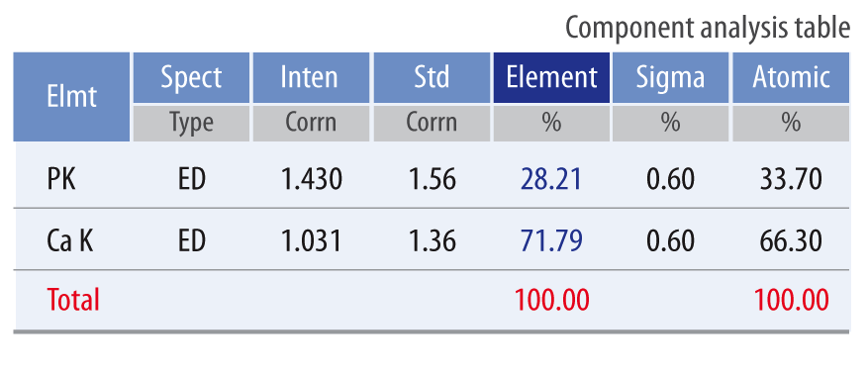Select the Ca K row label
The width and height of the screenshot is (868, 373).
click(70, 240)
